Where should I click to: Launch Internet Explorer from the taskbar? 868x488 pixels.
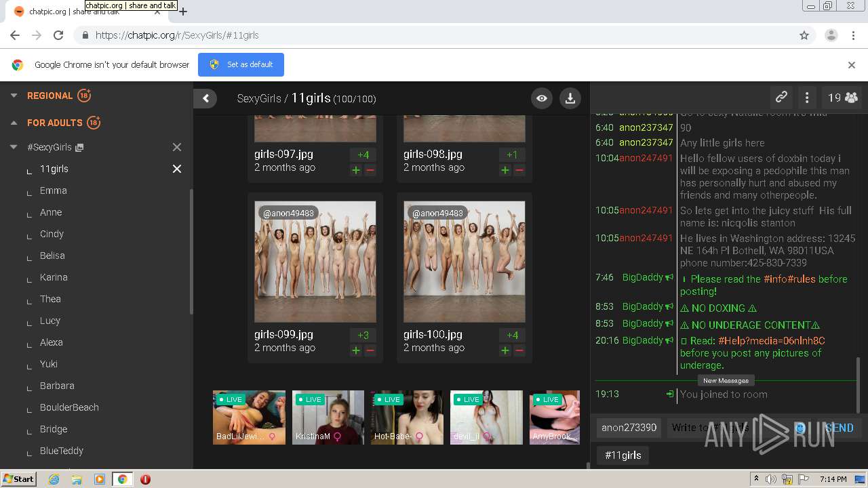coord(54,479)
